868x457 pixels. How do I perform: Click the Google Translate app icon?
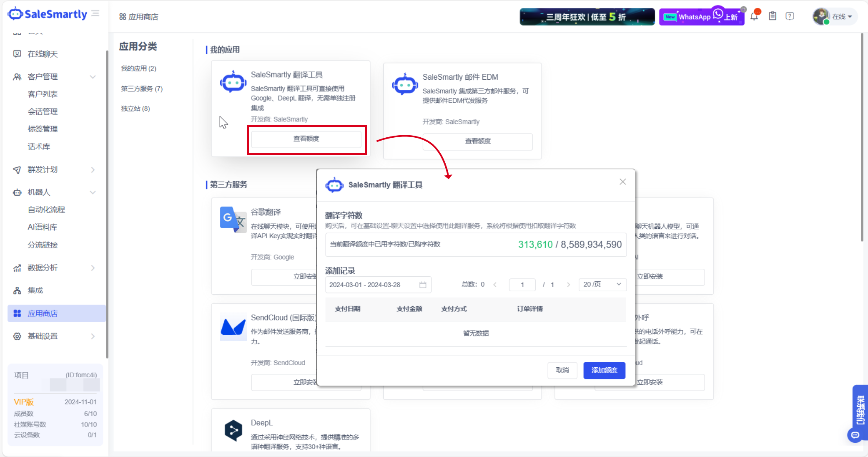point(233,220)
